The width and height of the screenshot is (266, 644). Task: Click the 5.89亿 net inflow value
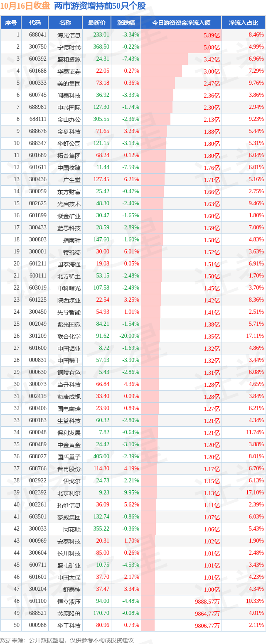pos(212,36)
